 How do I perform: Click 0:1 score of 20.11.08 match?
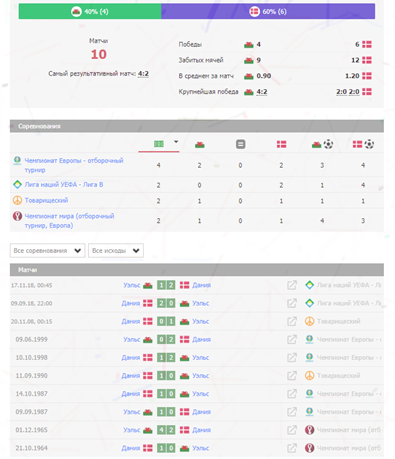(166, 321)
